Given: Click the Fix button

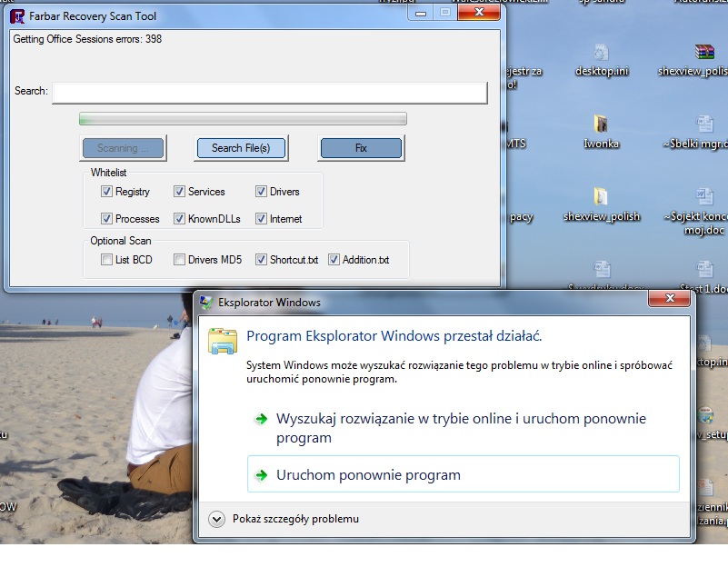Looking at the screenshot, I should (x=361, y=148).
